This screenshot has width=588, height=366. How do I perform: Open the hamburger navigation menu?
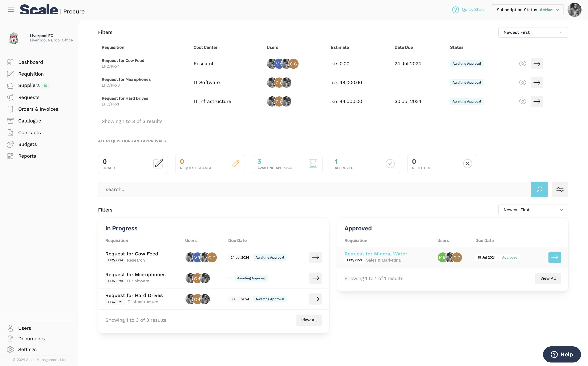tap(11, 10)
